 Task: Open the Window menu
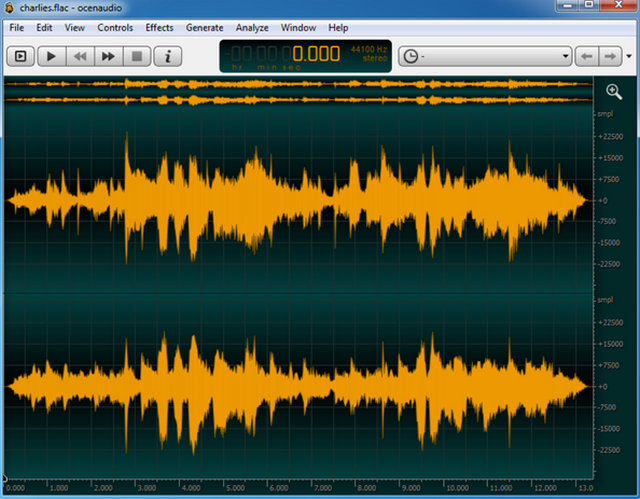click(298, 28)
